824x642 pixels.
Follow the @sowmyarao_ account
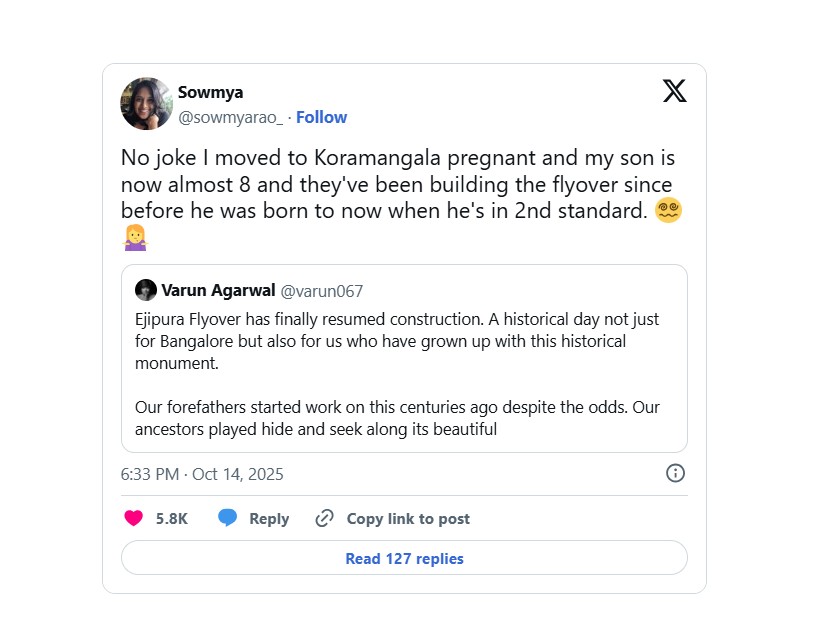point(321,117)
